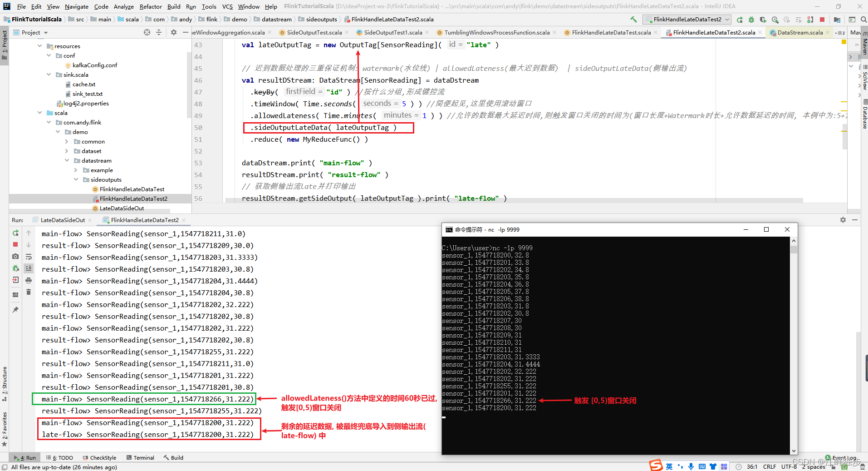Screen dimensions: 868x471
Task: Toggle the SciView tool window on the right
Action: (864, 77)
